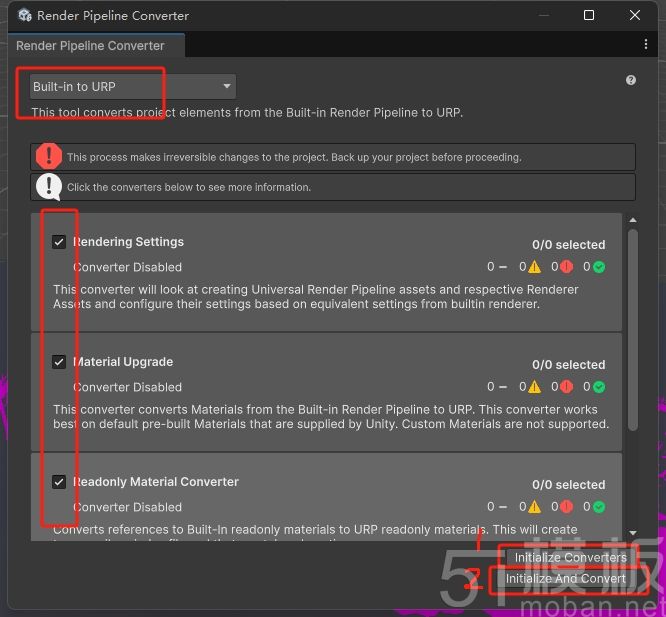Screen dimensions: 666x617
Task: Click the Initialize And Convert button
Action: click(x=565, y=578)
